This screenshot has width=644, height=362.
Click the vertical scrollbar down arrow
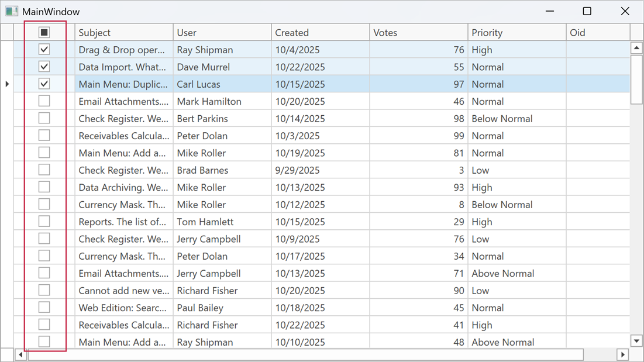636,340
